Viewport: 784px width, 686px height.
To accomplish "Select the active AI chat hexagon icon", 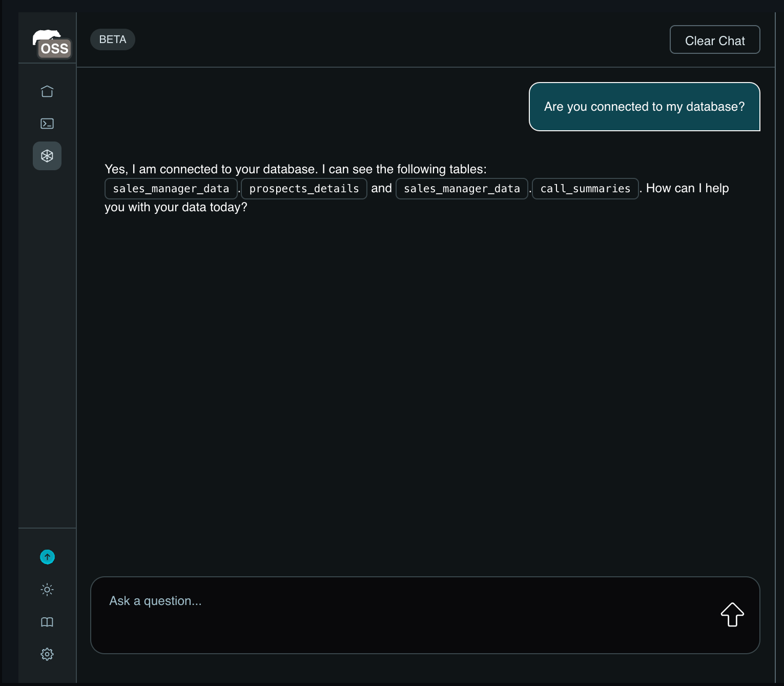I will coord(47,155).
